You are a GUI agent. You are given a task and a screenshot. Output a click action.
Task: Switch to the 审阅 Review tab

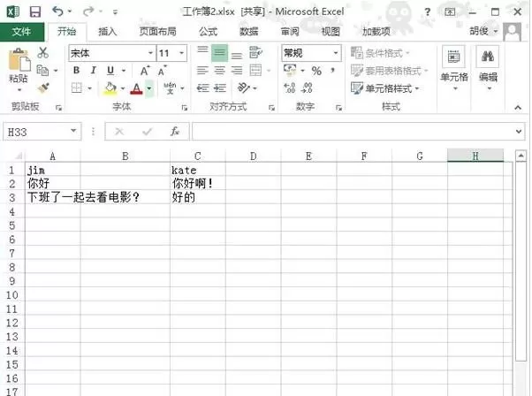click(x=290, y=32)
